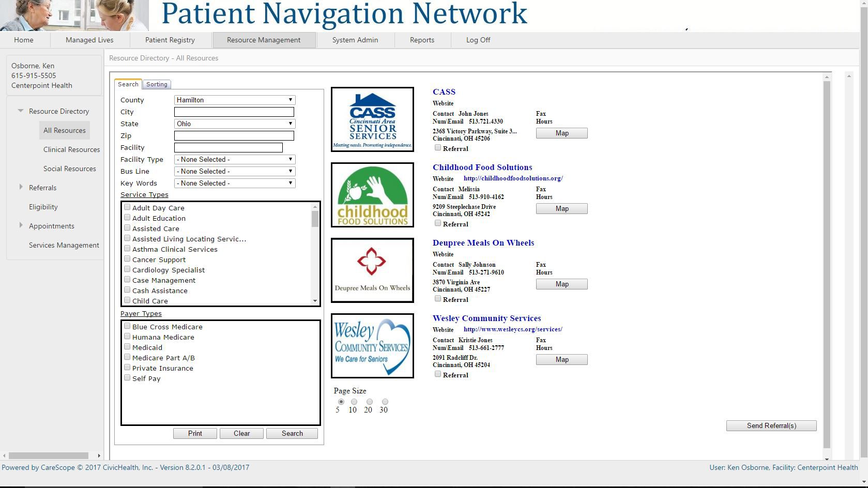Open the County dropdown showing Hamilton
Screen dimensions: 868x488
tap(235, 100)
